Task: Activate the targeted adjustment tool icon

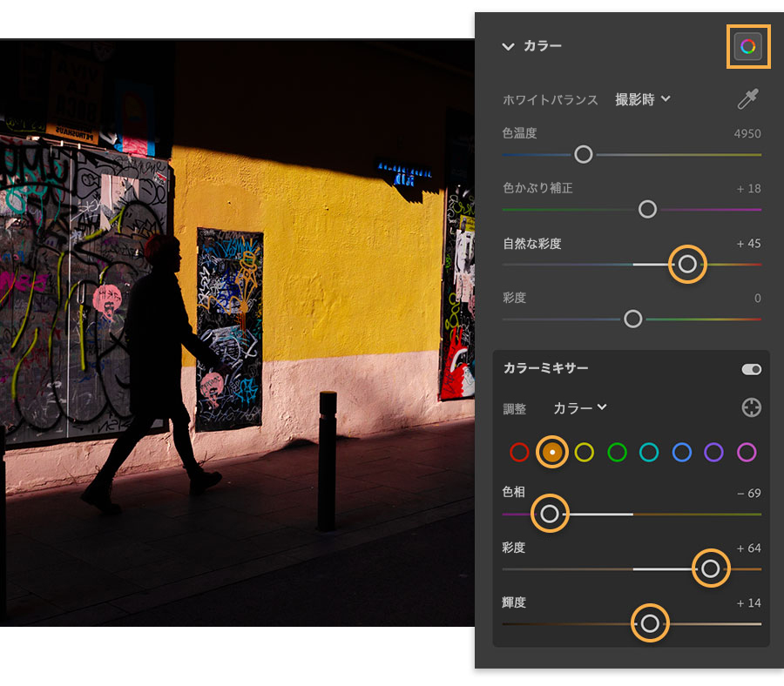Action: [x=751, y=407]
